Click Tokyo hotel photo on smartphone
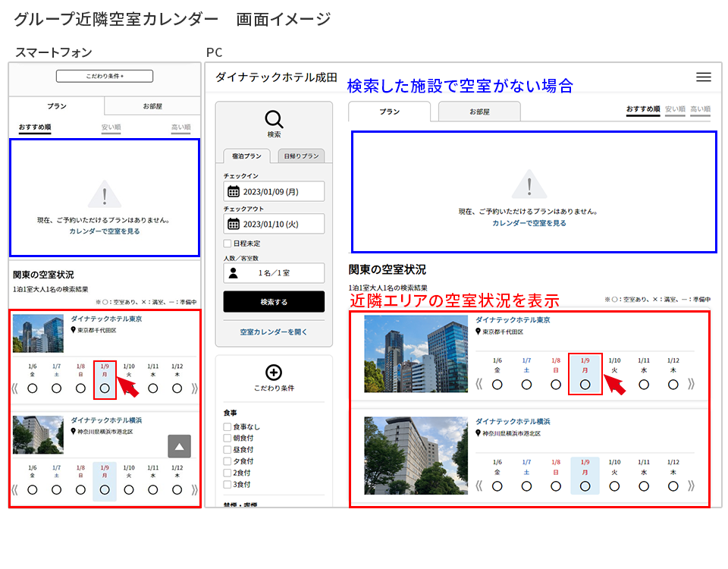Image resolution: width=728 pixels, height=569 pixels. click(x=38, y=334)
